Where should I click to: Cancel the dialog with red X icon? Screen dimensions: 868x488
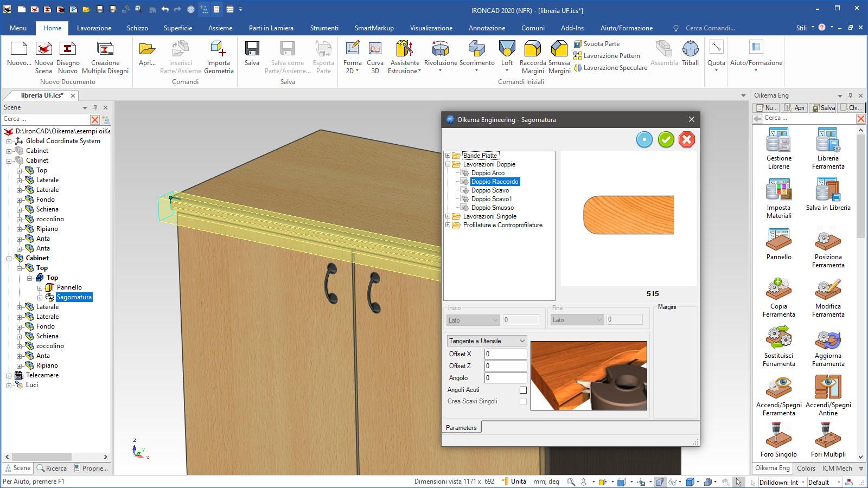coord(686,139)
